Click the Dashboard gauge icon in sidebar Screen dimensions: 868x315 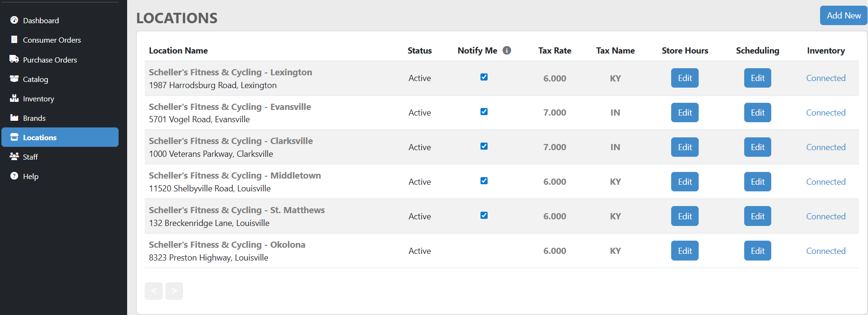[x=14, y=20]
